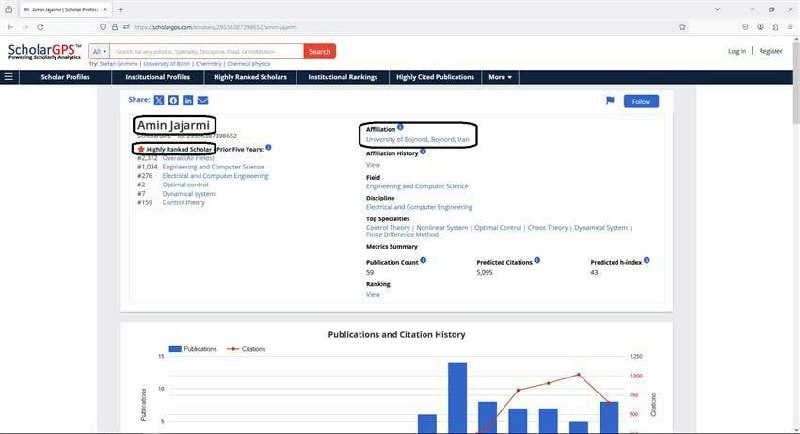Image resolution: width=800 pixels, height=434 pixels.
Task: Open a new browser tab
Action: 120,9
